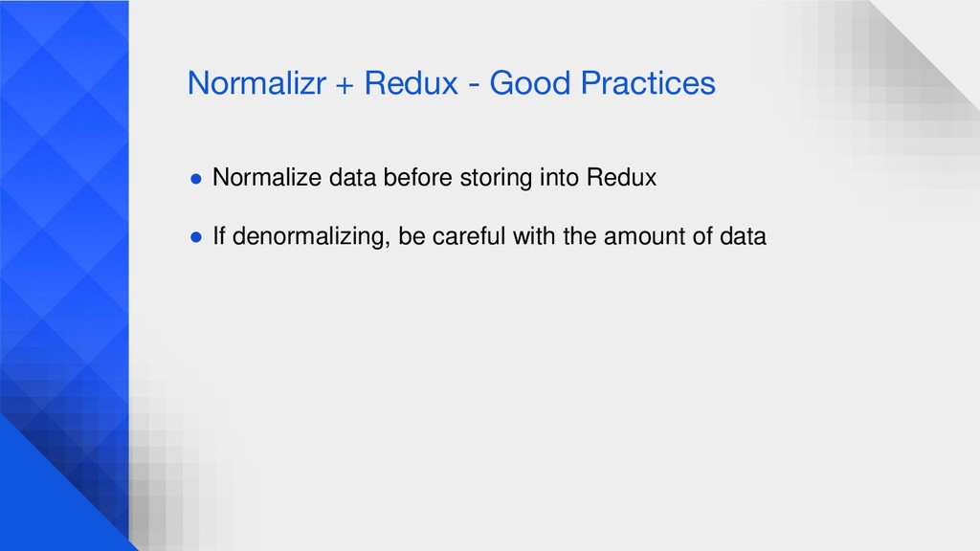980x551 pixels.
Task: Click the slide title beginning with Normalizr
Action: [x=452, y=83]
